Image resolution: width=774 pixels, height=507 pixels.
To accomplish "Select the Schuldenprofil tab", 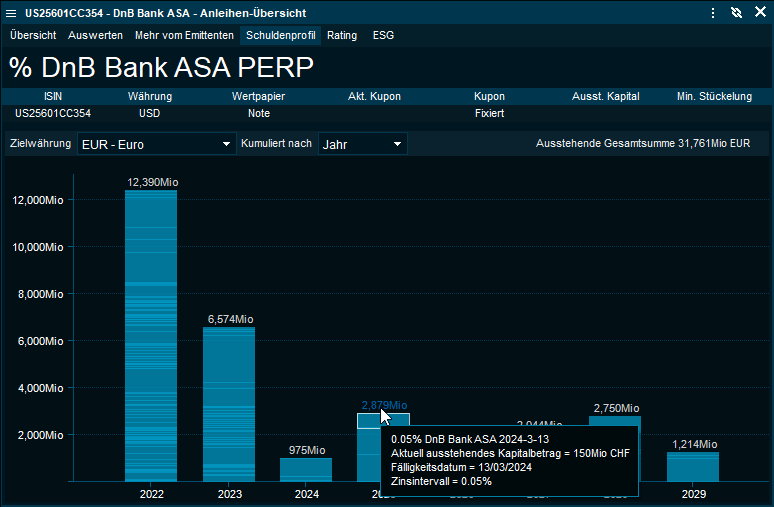I will coord(281,35).
